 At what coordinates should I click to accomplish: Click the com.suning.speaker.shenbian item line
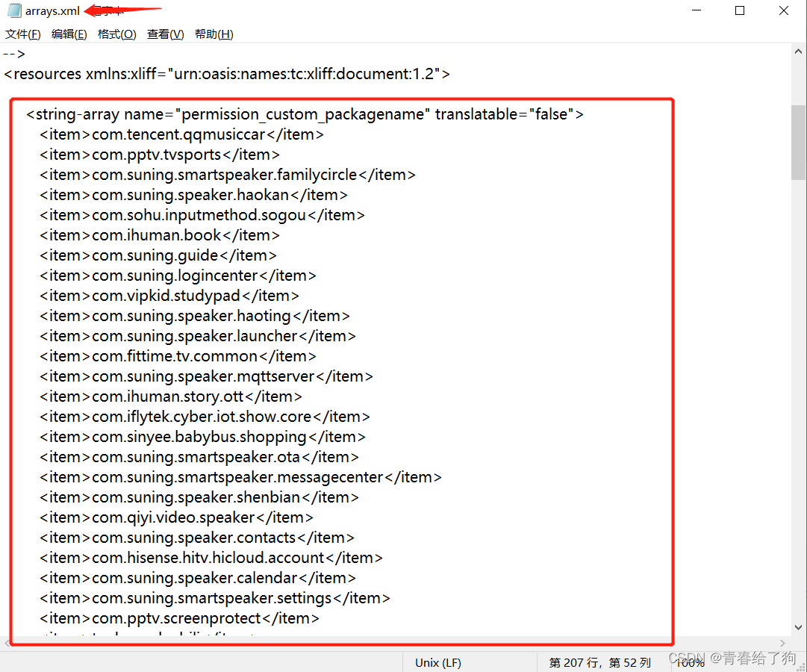(199, 497)
